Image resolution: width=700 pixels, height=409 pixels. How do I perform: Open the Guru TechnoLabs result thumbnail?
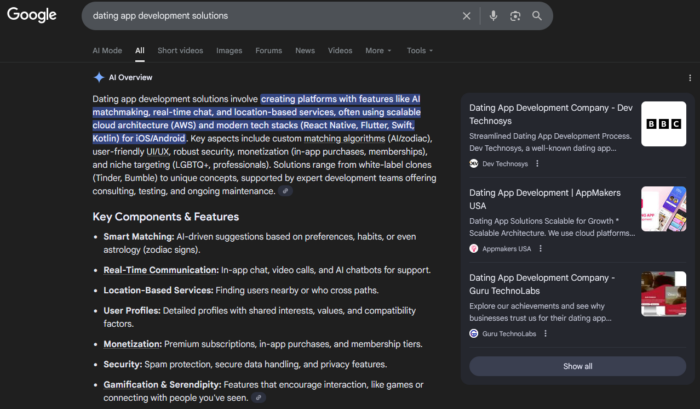point(663,293)
